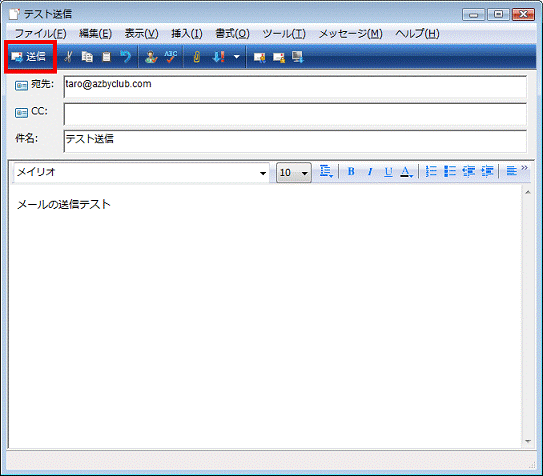Click the align left icon
This screenshot has height=476, width=543.
511,171
